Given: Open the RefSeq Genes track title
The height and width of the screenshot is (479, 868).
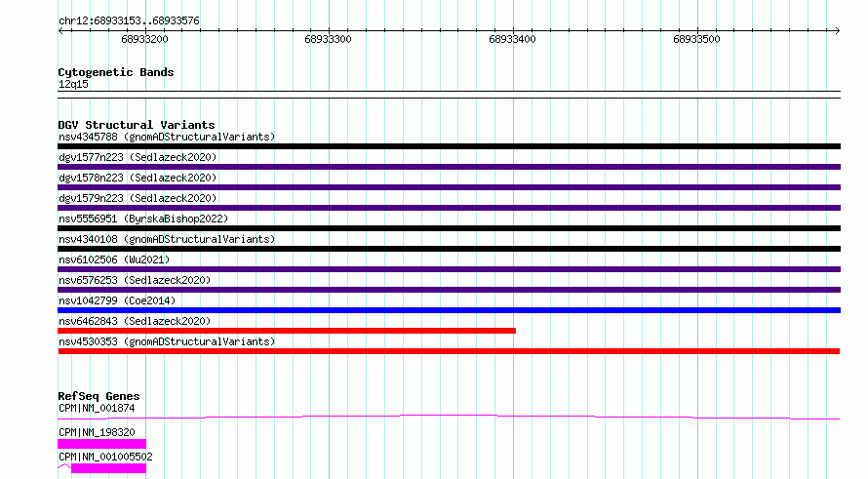Looking at the screenshot, I should pos(99,396).
